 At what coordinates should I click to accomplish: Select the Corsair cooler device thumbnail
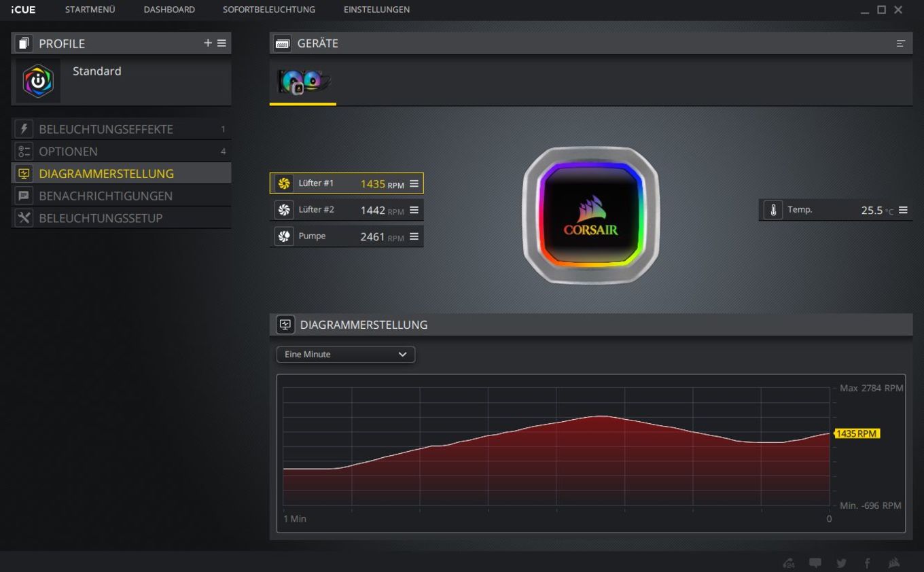click(303, 82)
